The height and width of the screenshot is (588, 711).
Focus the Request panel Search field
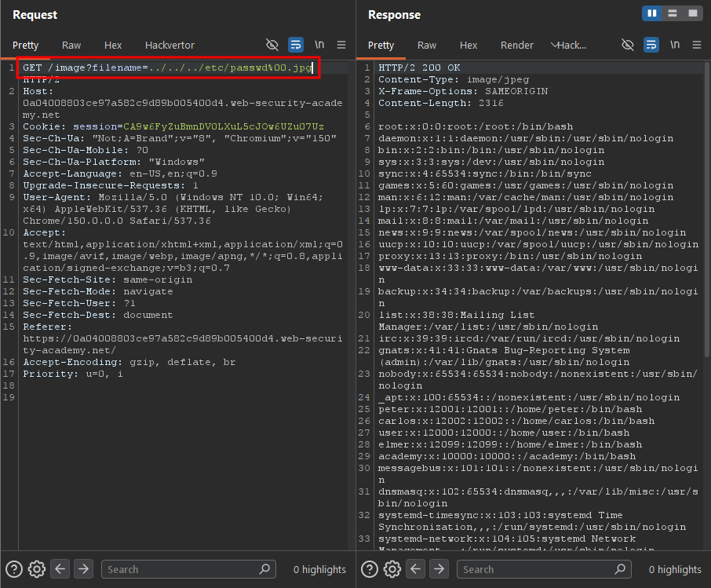click(188, 569)
